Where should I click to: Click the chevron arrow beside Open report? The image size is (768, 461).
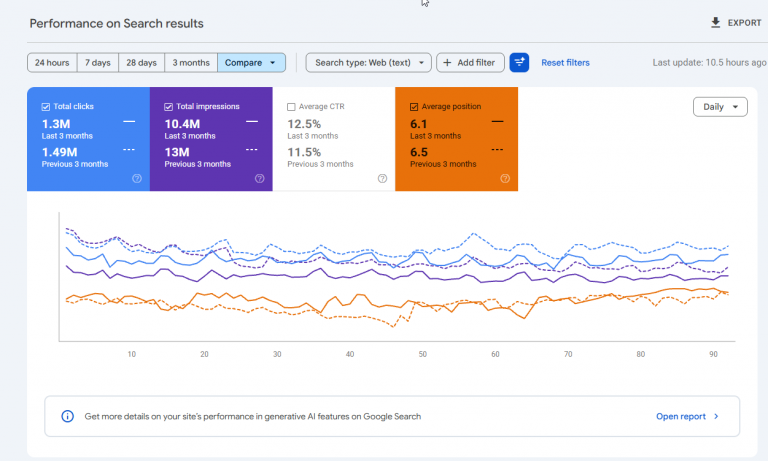click(x=716, y=416)
